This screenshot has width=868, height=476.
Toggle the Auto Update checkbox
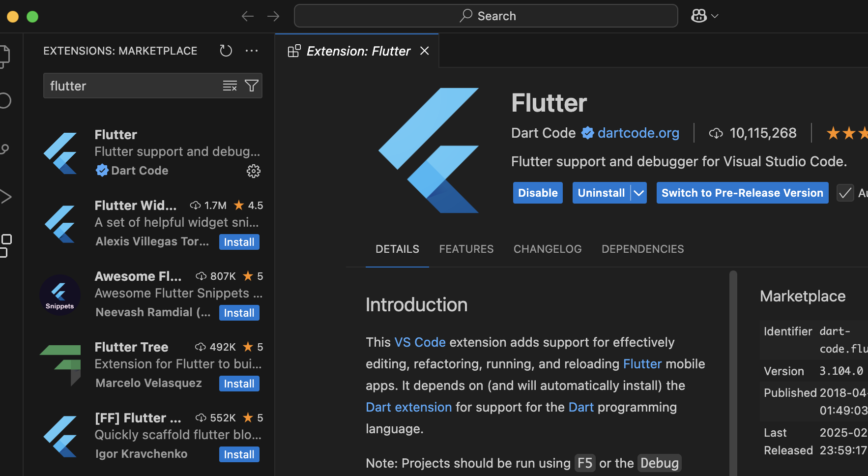pyautogui.click(x=845, y=193)
